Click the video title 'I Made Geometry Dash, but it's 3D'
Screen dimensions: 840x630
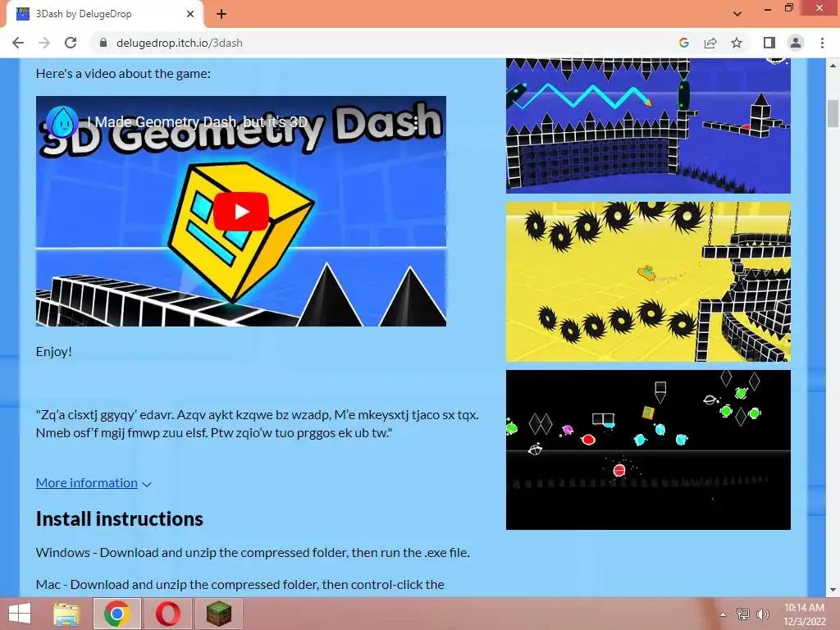coord(197,121)
